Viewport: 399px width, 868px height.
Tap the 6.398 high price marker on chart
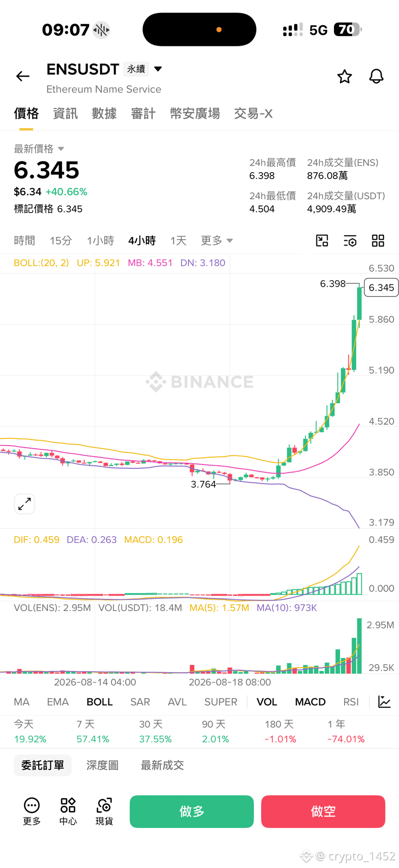[332, 284]
